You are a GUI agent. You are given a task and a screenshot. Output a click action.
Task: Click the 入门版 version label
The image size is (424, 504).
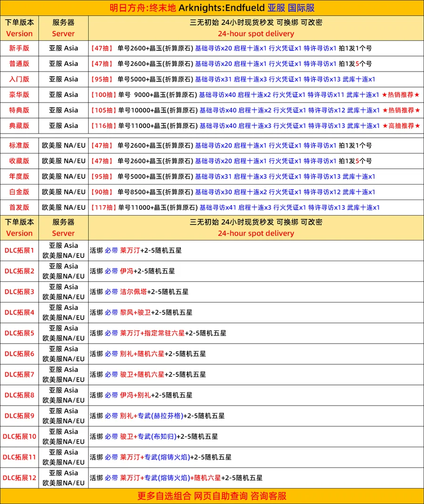click(x=19, y=79)
